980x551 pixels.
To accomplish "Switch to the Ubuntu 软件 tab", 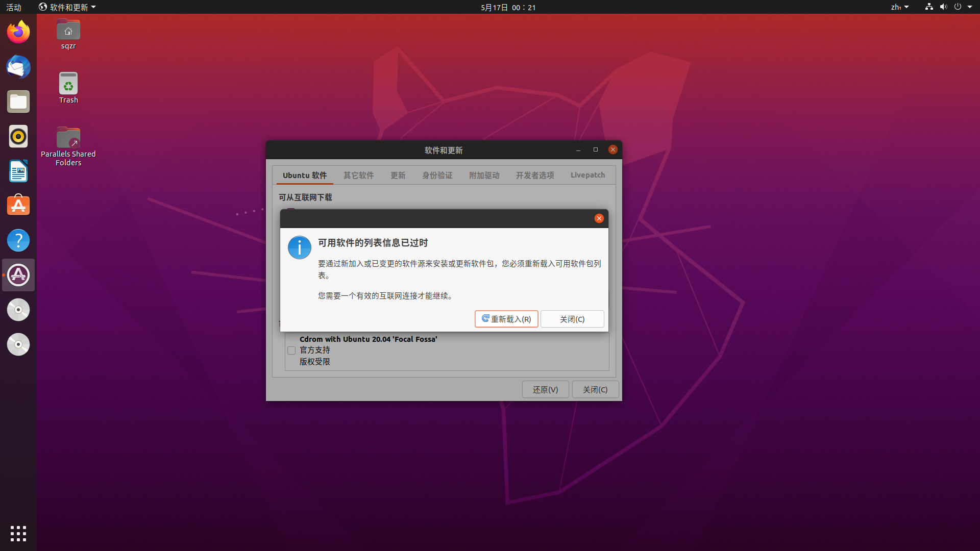I will pos(305,176).
